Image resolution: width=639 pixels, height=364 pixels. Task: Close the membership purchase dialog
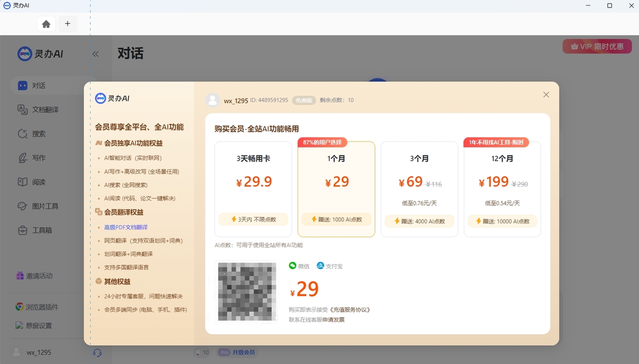[546, 95]
